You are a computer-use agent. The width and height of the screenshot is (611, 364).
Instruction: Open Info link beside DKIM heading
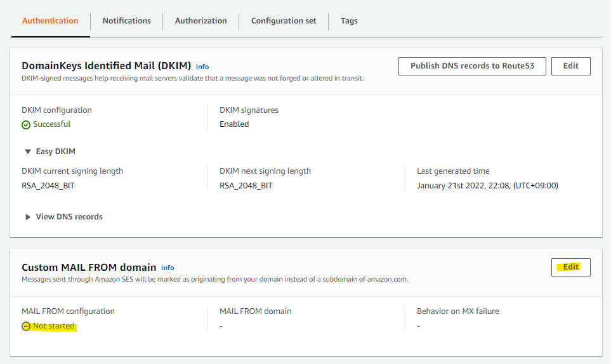(x=202, y=67)
